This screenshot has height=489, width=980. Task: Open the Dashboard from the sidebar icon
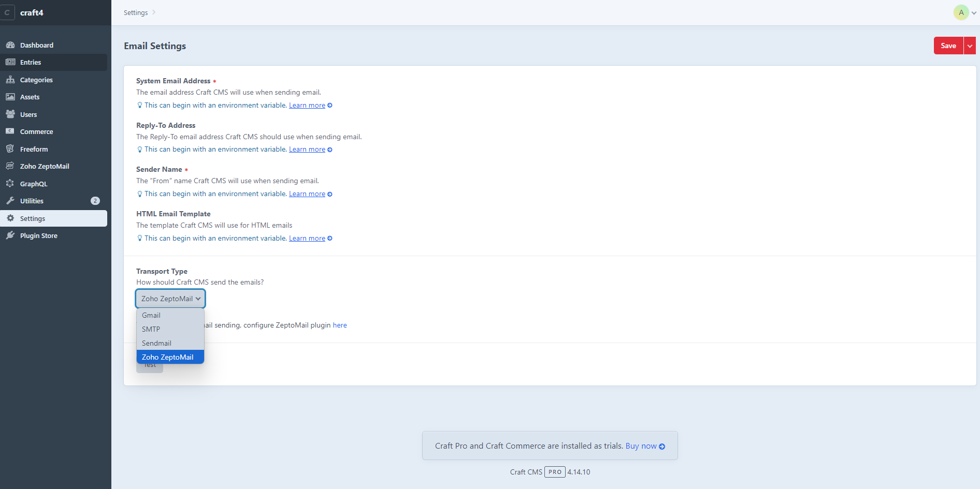click(10, 45)
